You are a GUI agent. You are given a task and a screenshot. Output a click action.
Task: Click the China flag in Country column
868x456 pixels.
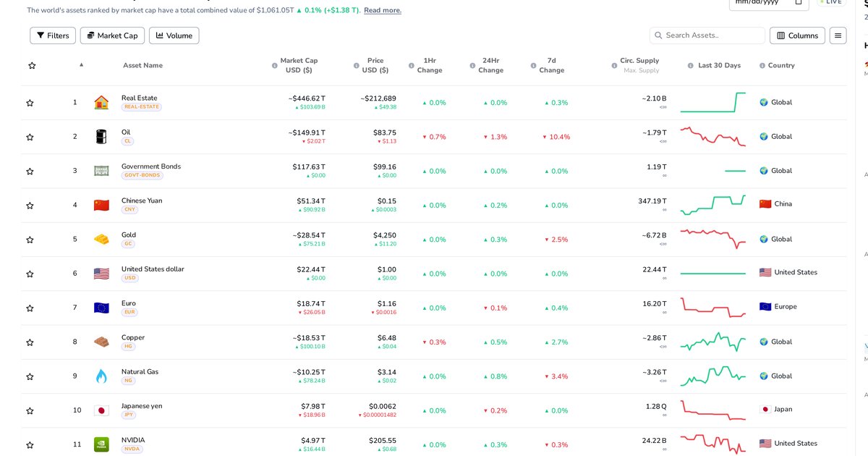[x=765, y=204]
